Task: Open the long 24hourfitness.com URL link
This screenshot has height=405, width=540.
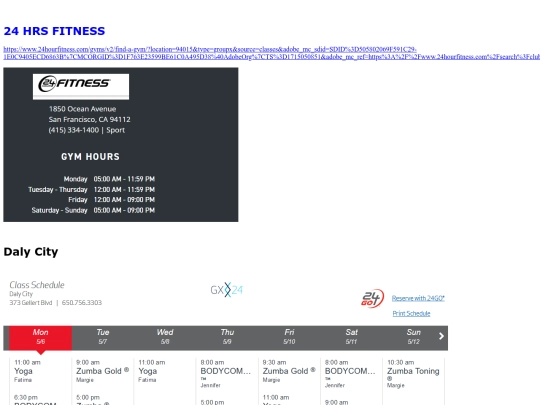Action: click(272, 53)
